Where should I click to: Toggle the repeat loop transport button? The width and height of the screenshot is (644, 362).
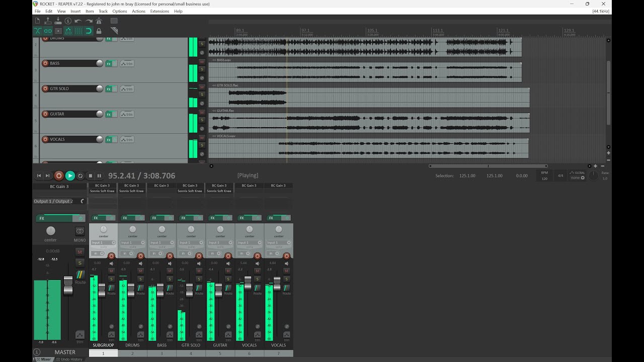click(80, 175)
